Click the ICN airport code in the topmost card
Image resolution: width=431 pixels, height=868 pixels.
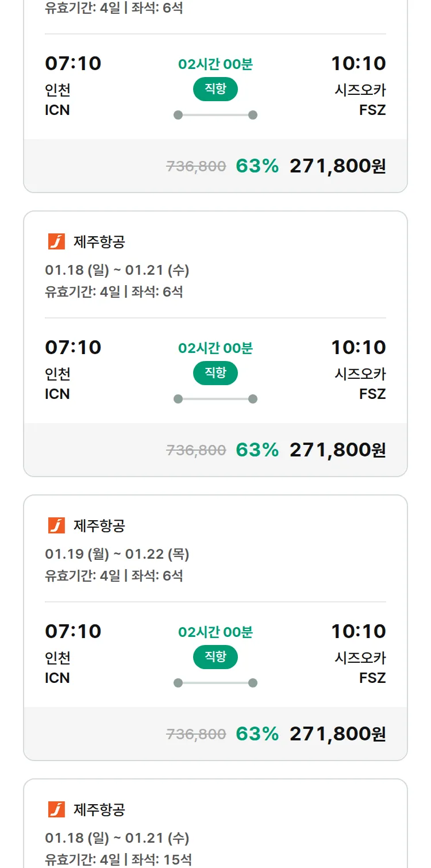(57, 110)
